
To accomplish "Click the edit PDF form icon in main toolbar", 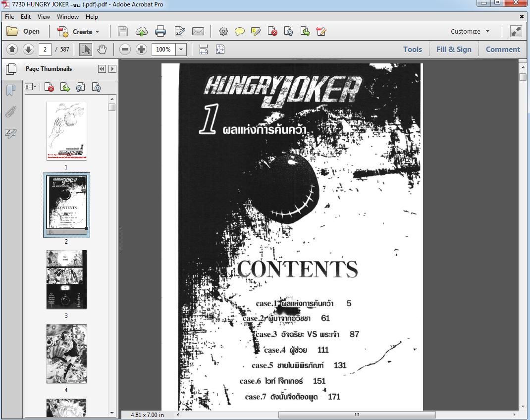I will pyautogui.click(x=321, y=31).
